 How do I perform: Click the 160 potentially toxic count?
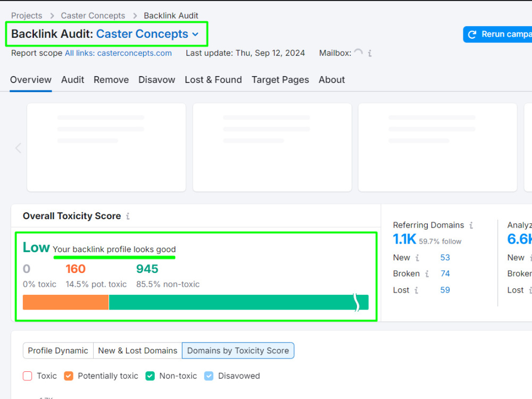click(x=76, y=269)
